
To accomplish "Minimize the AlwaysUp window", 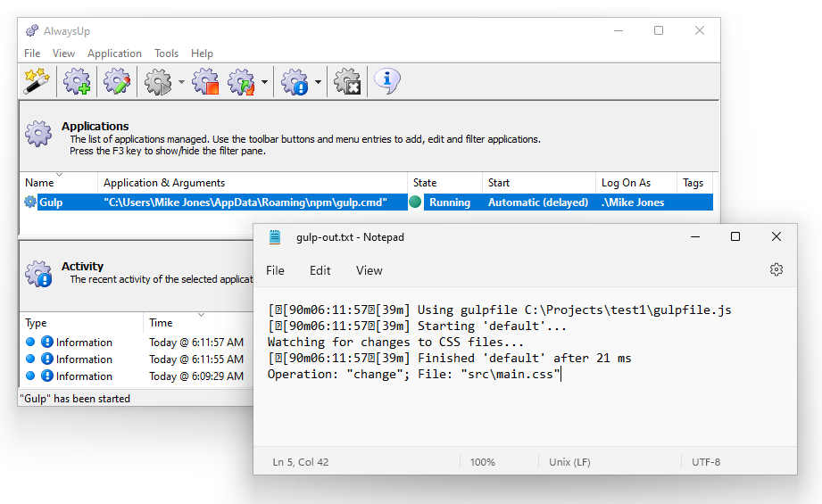I will [x=619, y=31].
